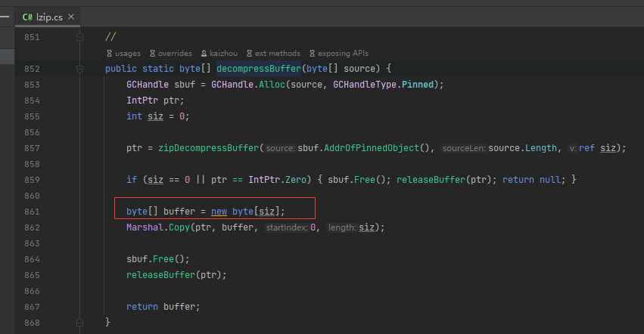Click the C# file icon on the lzip.cs tab

tap(27, 16)
